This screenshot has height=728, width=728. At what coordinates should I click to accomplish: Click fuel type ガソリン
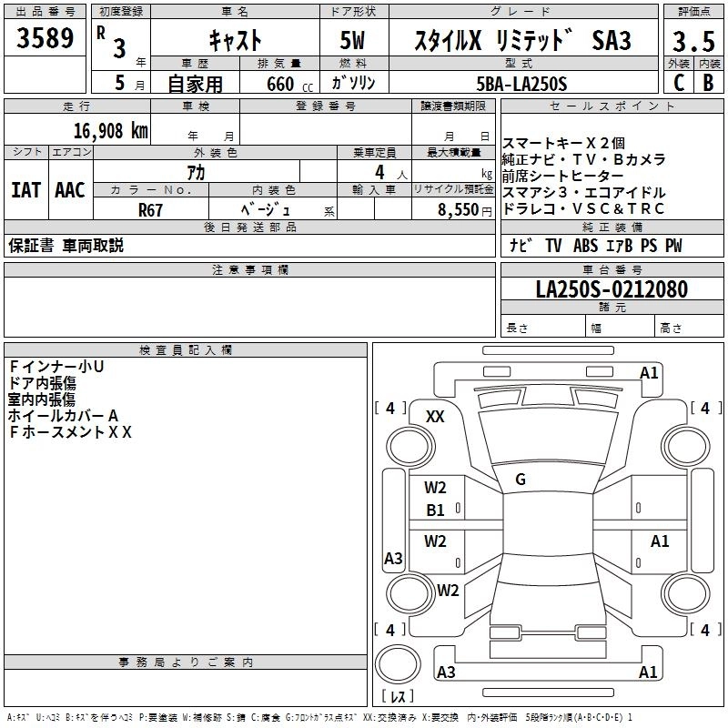click(353, 83)
